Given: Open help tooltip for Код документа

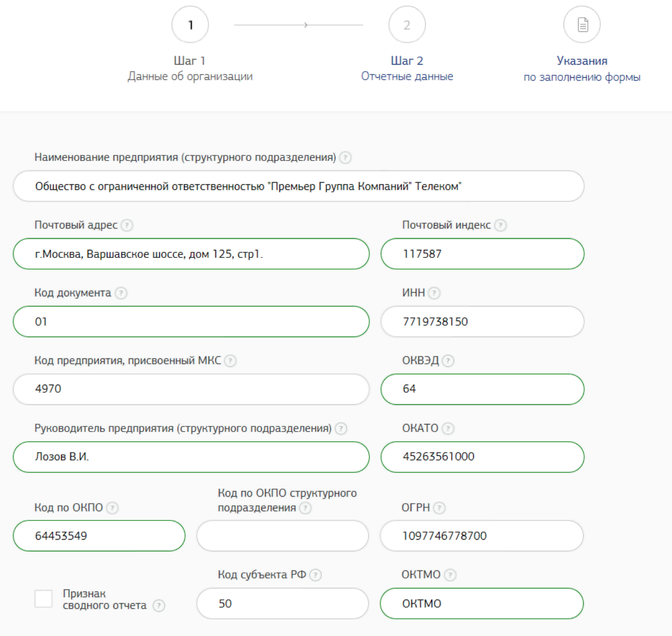Looking at the screenshot, I should [x=121, y=293].
